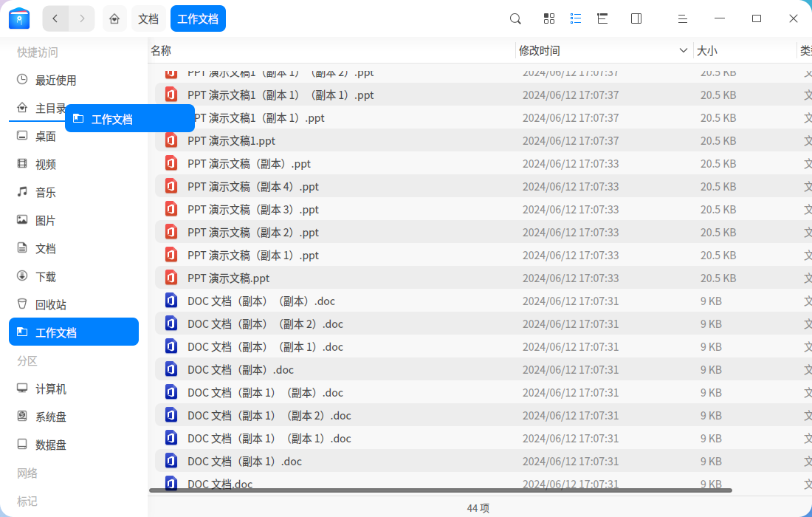Screen dimensions: 812x517
Task: Open the sort dropdown on 修改时间 column
Action: [x=684, y=50]
